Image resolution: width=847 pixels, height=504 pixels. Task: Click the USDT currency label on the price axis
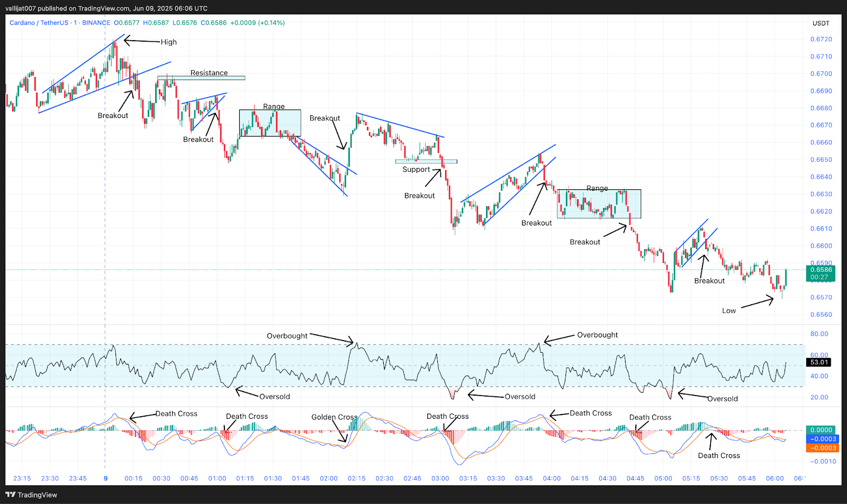tap(821, 23)
